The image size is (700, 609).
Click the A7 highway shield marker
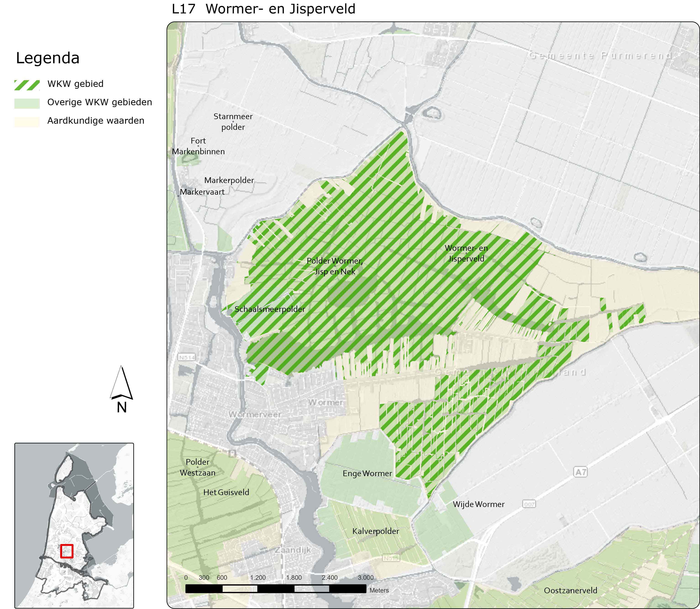click(580, 472)
